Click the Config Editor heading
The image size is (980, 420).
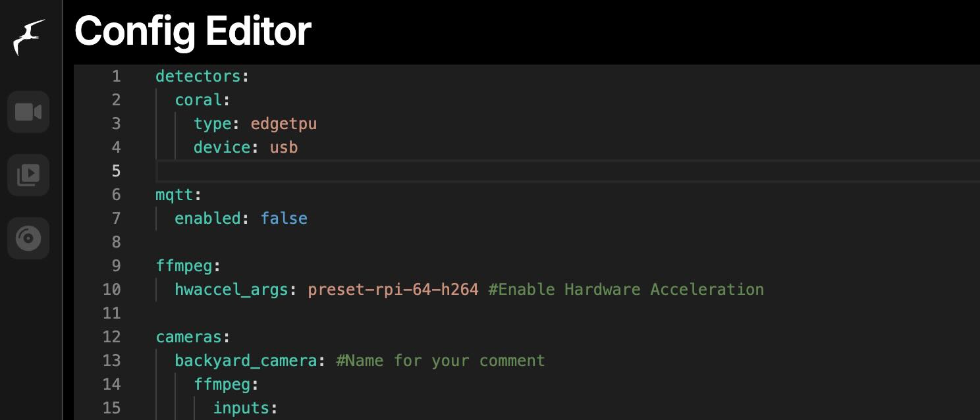(x=192, y=31)
